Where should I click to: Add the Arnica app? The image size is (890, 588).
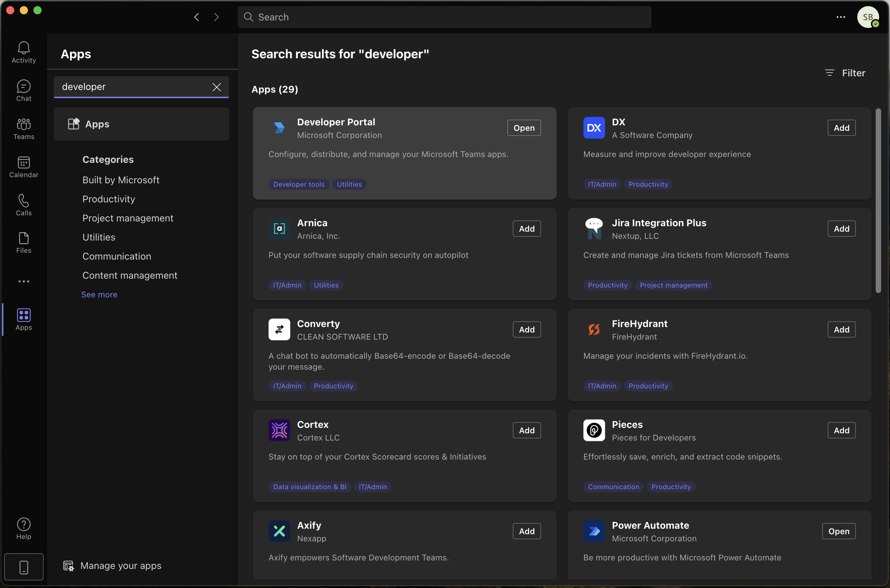(x=527, y=229)
